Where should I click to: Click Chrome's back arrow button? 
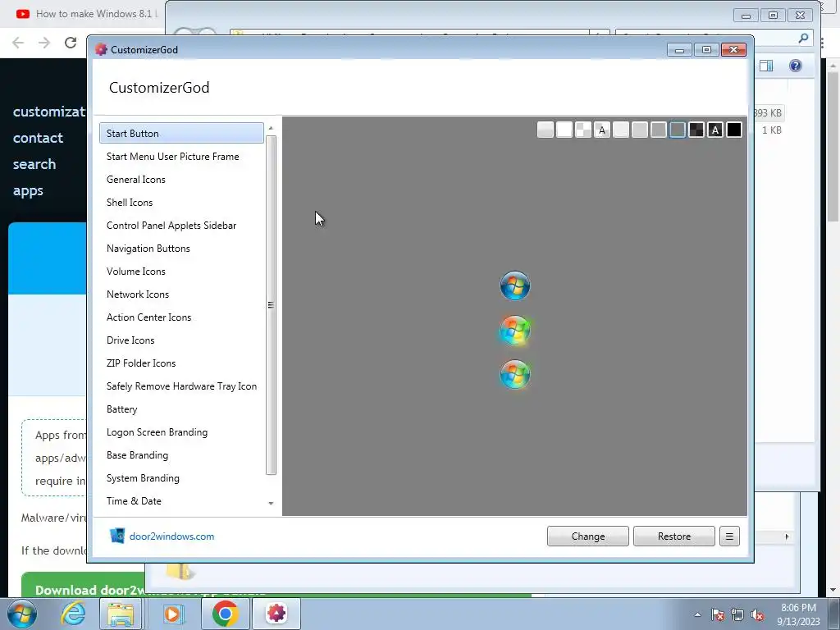(18, 43)
